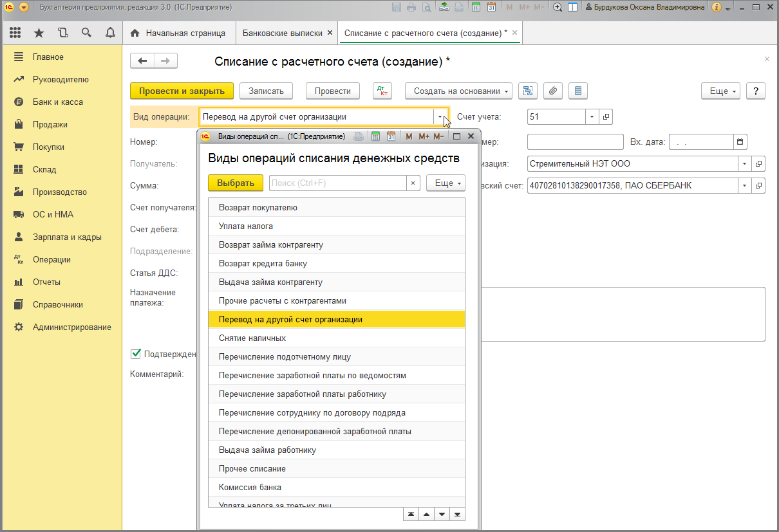Screen dimensions: 779x532
Task: Click the Поиск search field in popup
Action: click(x=338, y=183)
